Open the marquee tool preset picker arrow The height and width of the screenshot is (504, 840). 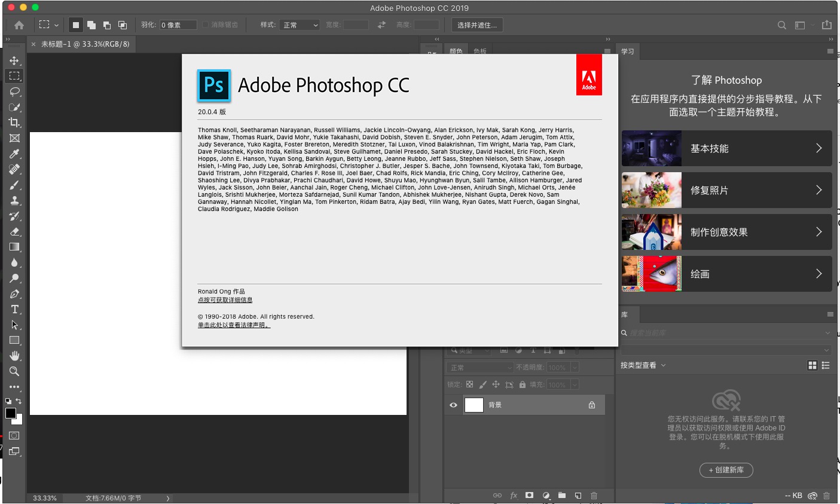(56, 25)
